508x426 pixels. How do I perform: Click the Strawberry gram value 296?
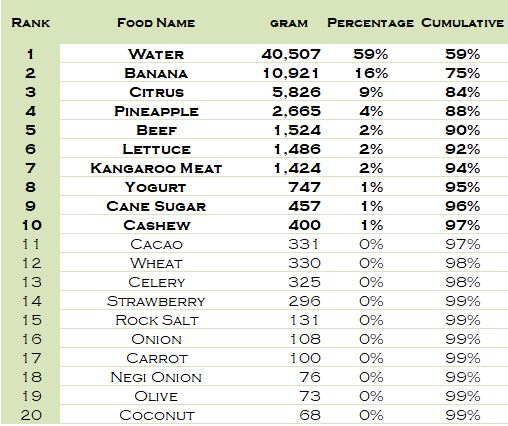304,301
